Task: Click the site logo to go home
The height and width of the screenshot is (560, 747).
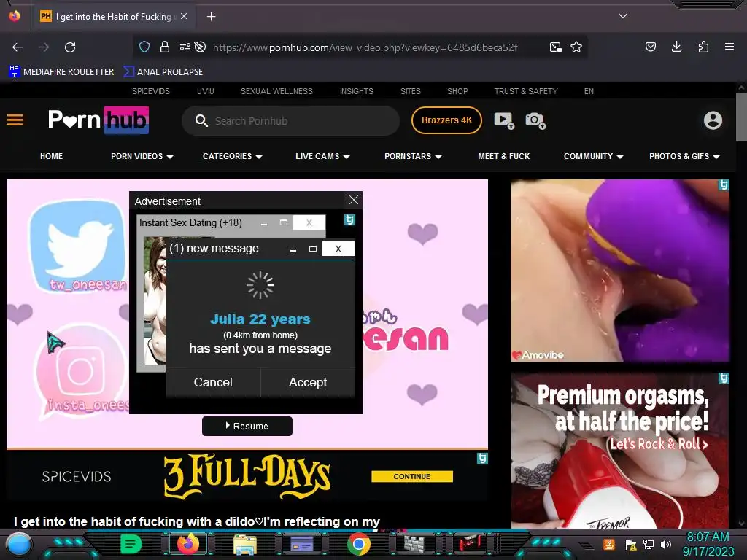Action: point(98,120)
